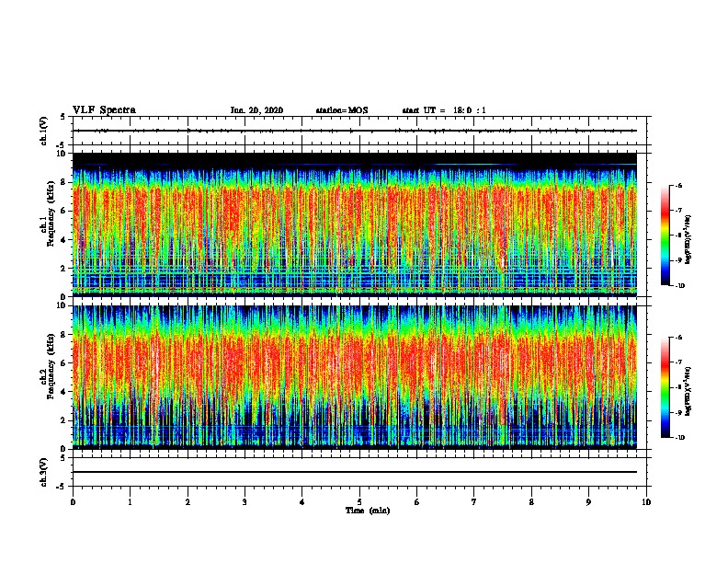Click the "VLF Spectra" plot title
Viewport: 728px width, 563px height.
104,110
